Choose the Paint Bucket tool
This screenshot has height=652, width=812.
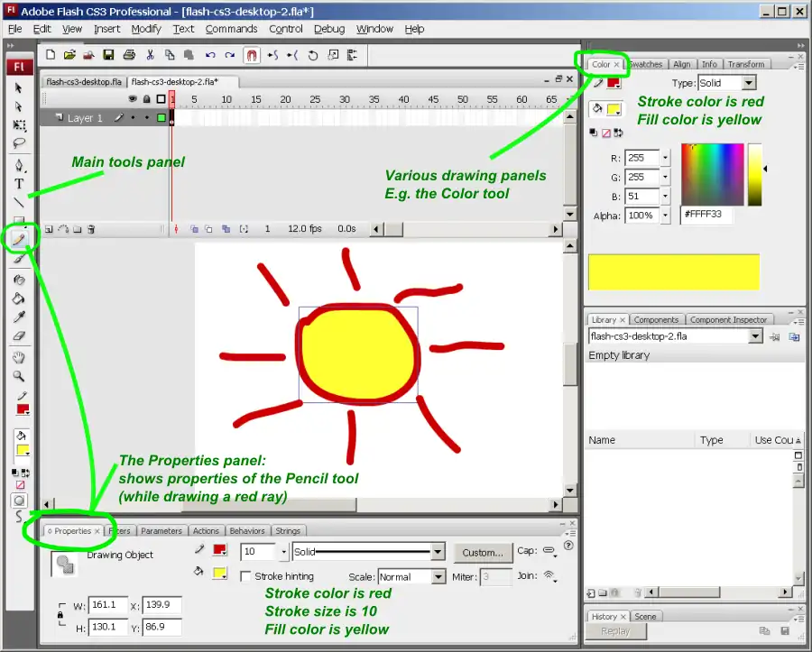pyautogui.click(x=19, y=298)
